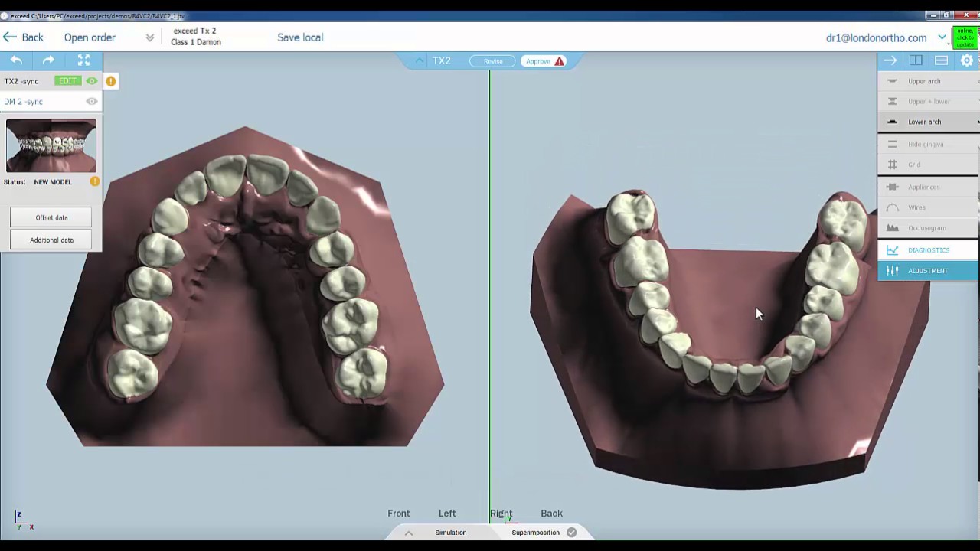
Task: Click the check icon next to Superimposition
Action: tap(571, 533)
